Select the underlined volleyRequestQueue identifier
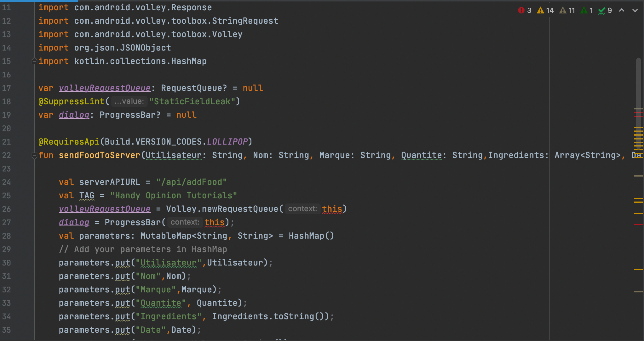 104,88
